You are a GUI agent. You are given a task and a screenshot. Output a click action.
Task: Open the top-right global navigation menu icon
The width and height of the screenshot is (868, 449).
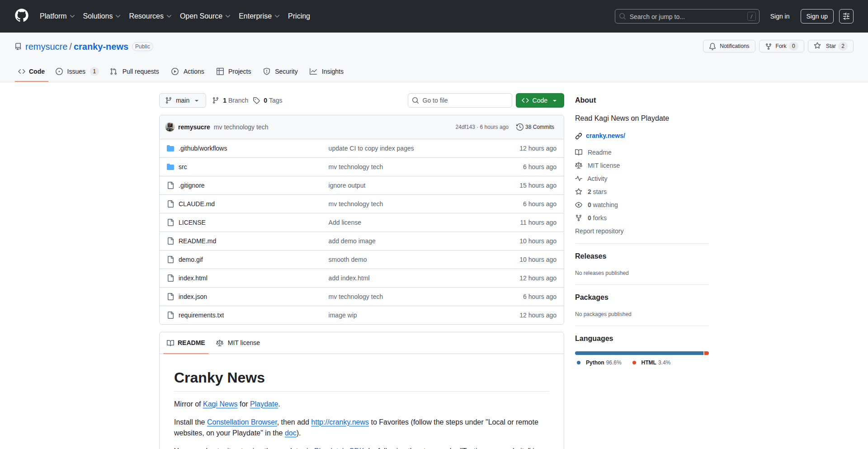pos(846,16)
